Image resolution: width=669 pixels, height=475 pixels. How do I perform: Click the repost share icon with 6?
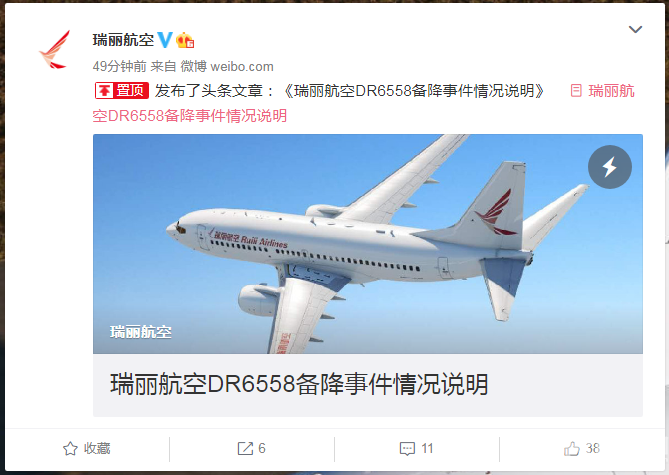point(245,449)
